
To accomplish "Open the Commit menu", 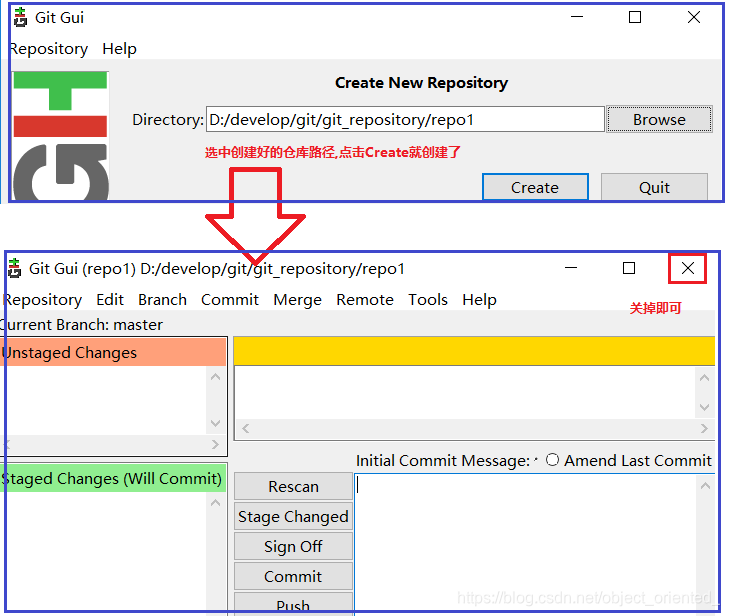I will 230,299.
